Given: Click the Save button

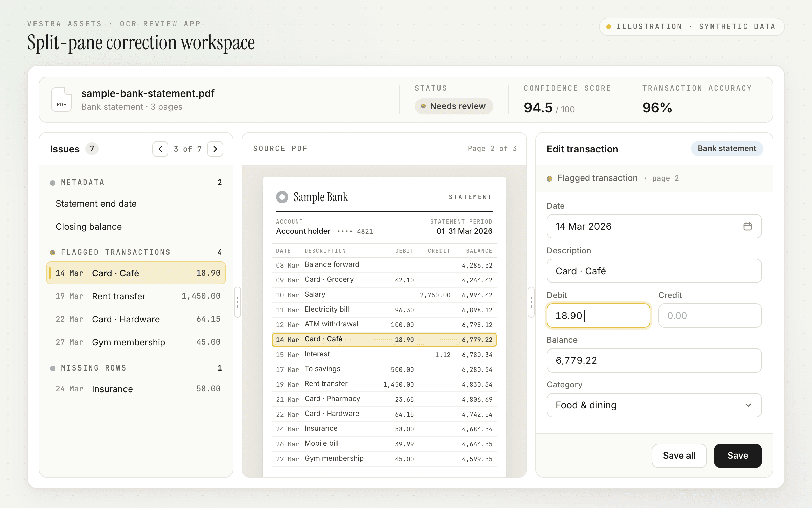Looking at the screenshot, I should click(x=738, y=456).
